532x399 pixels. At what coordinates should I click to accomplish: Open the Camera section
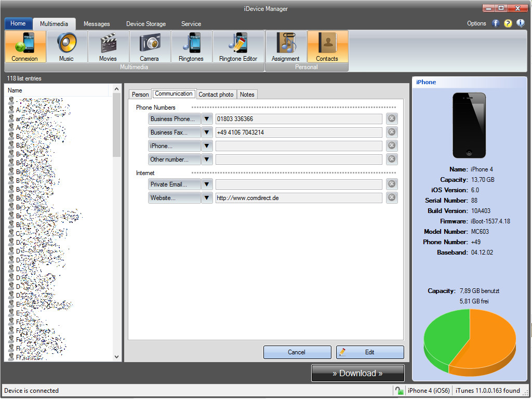[x=150, y=47]
